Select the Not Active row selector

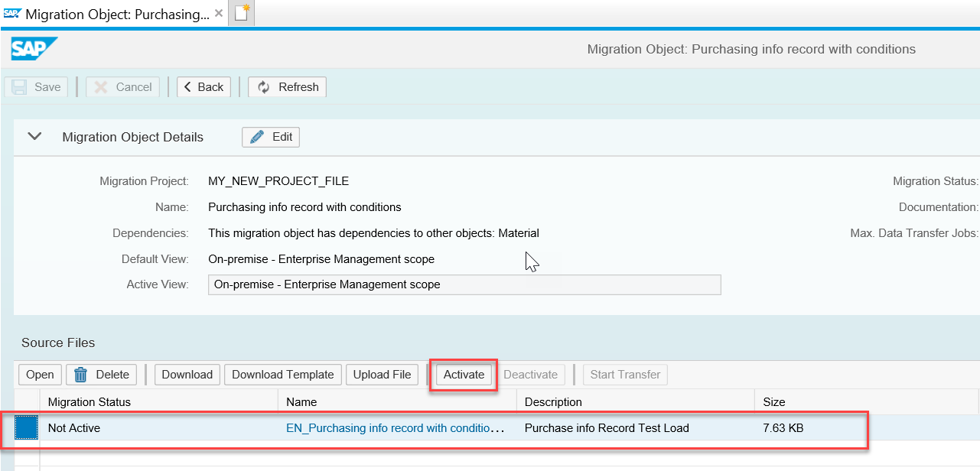[27, 428]
